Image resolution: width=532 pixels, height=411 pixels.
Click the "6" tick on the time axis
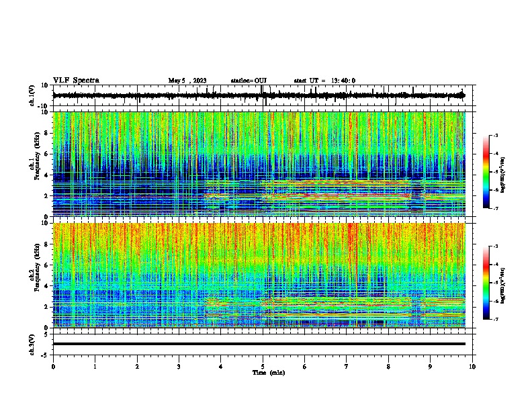pos(305,367)
